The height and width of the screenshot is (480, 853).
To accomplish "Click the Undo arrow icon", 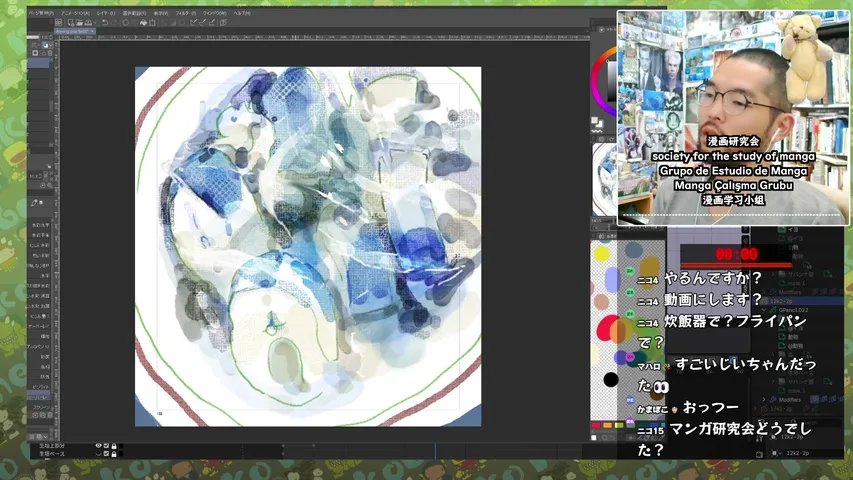I will pos(104,23).
